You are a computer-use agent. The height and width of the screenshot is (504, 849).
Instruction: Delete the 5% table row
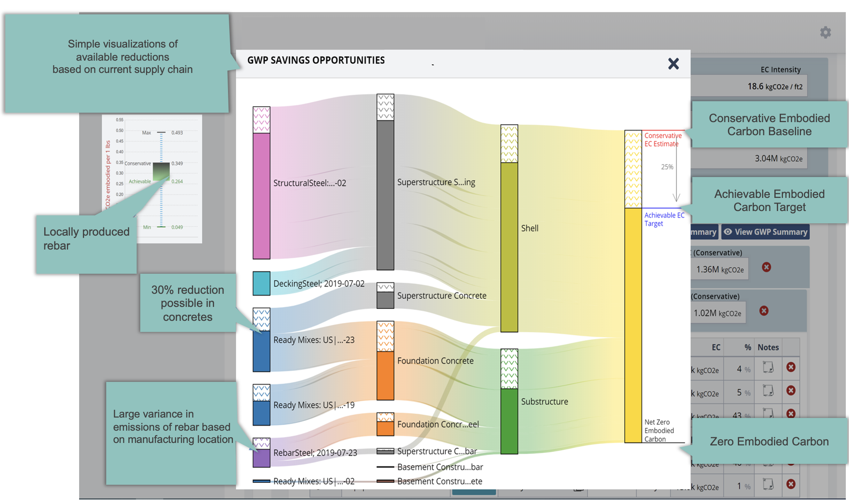791,390
